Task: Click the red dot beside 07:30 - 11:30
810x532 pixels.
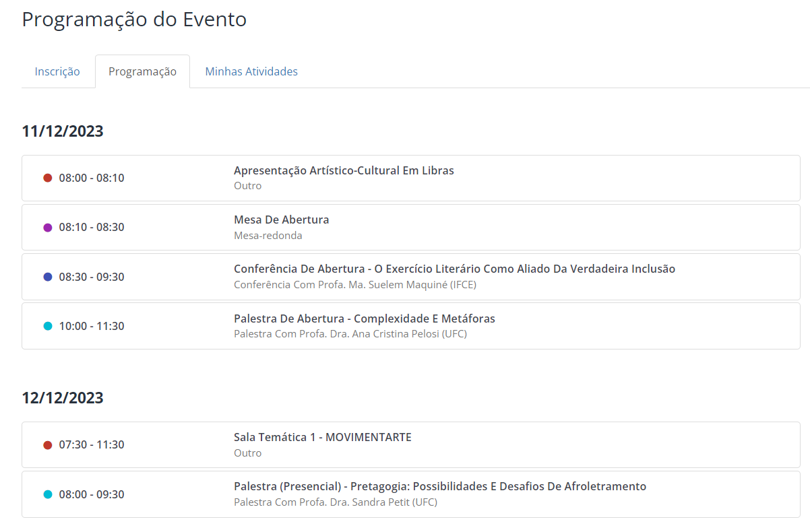Action: pos(48,445)
